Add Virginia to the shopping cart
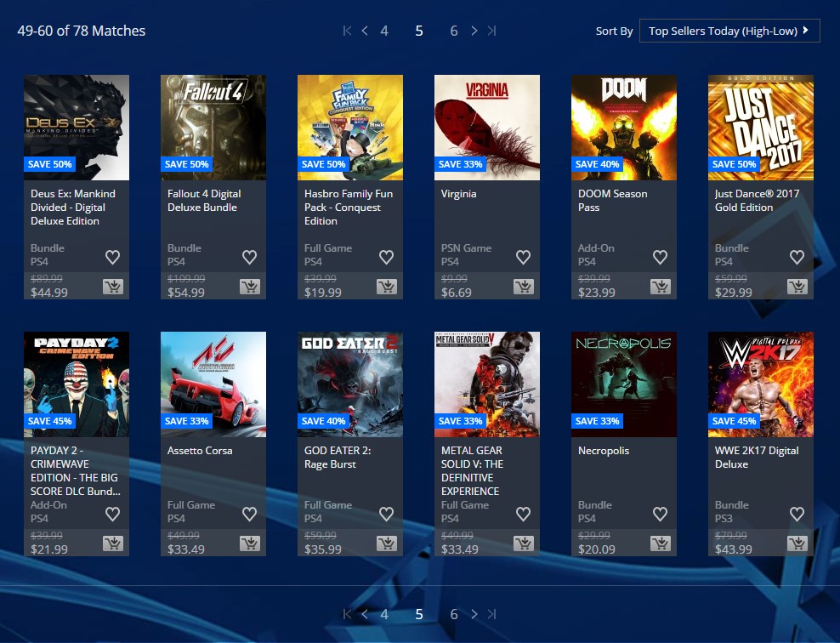This screenshot has height=643, width=840. (x=524, y=287)
